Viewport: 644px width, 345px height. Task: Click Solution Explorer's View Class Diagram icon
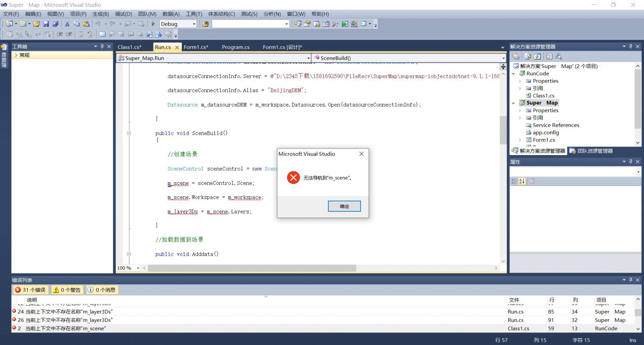click(x=559, y=57)
